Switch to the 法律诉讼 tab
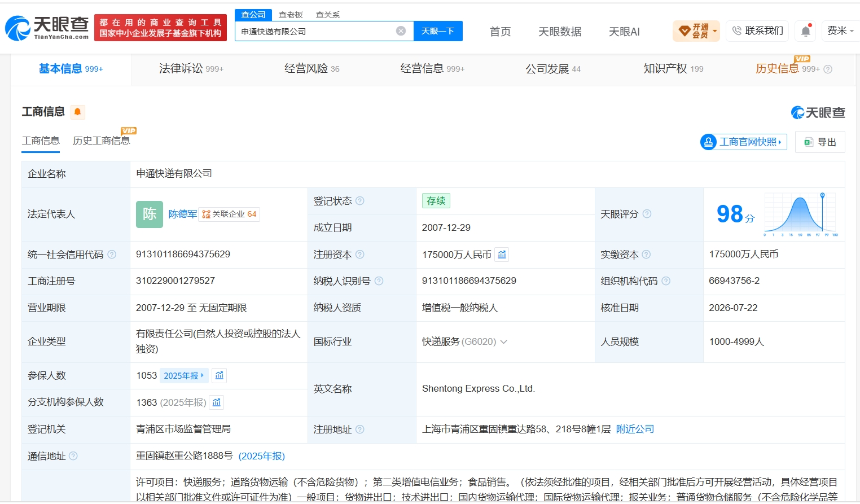Image resolution: width=860 pixels, height=504 pixels. 191,69
